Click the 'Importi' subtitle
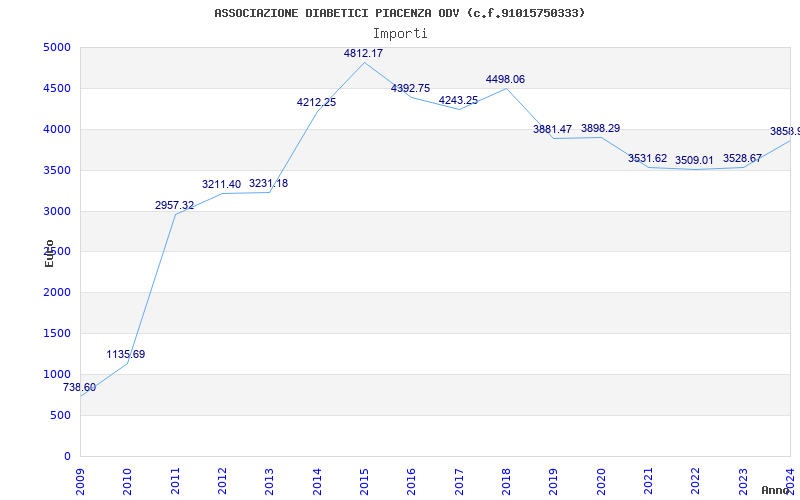The height and width of the screenshot is (500, 800). [x=400, y=34]
